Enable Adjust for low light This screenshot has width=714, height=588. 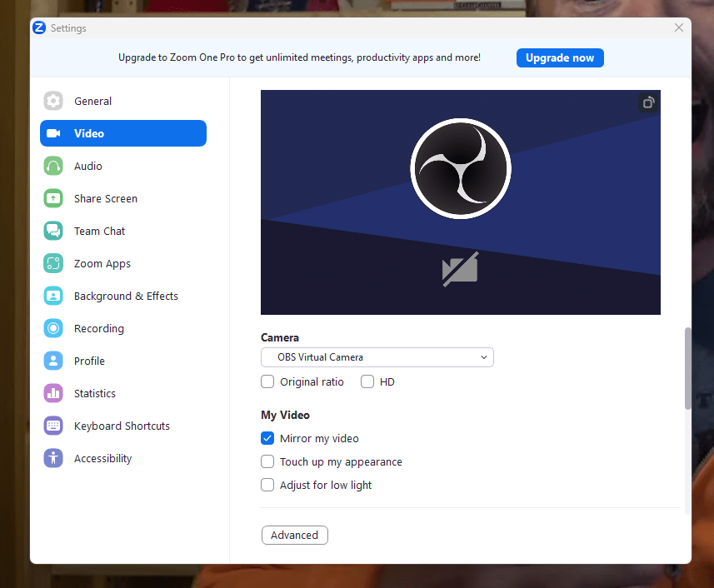pos(267,485)
